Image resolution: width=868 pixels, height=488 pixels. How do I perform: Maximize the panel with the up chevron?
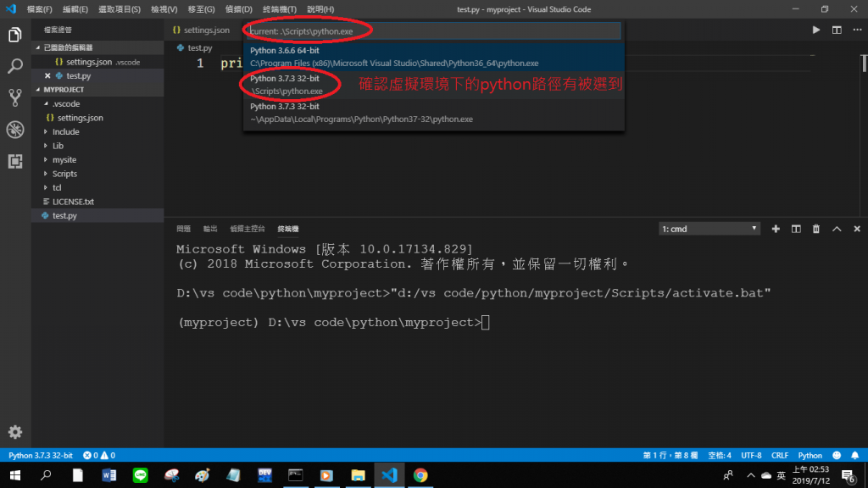coord(837,229)
